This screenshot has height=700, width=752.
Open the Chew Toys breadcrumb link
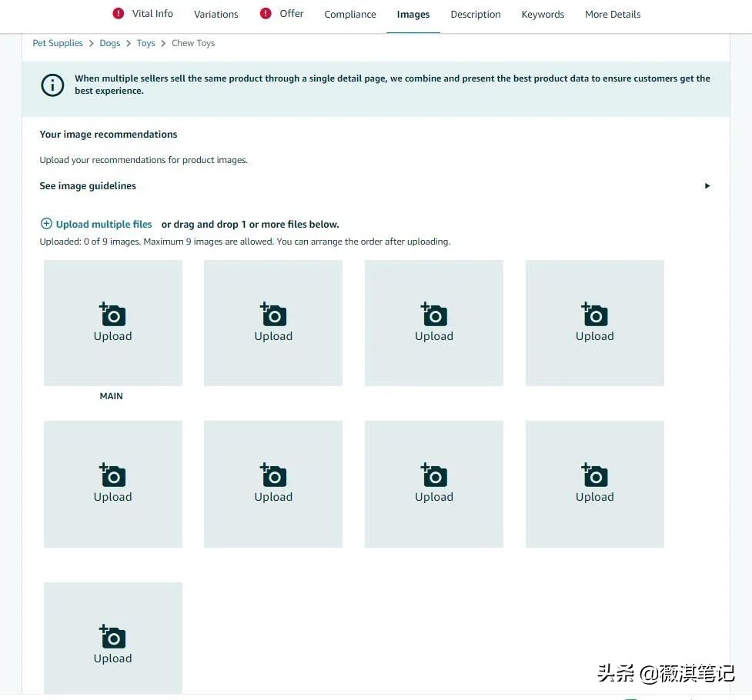pos(192,42)
